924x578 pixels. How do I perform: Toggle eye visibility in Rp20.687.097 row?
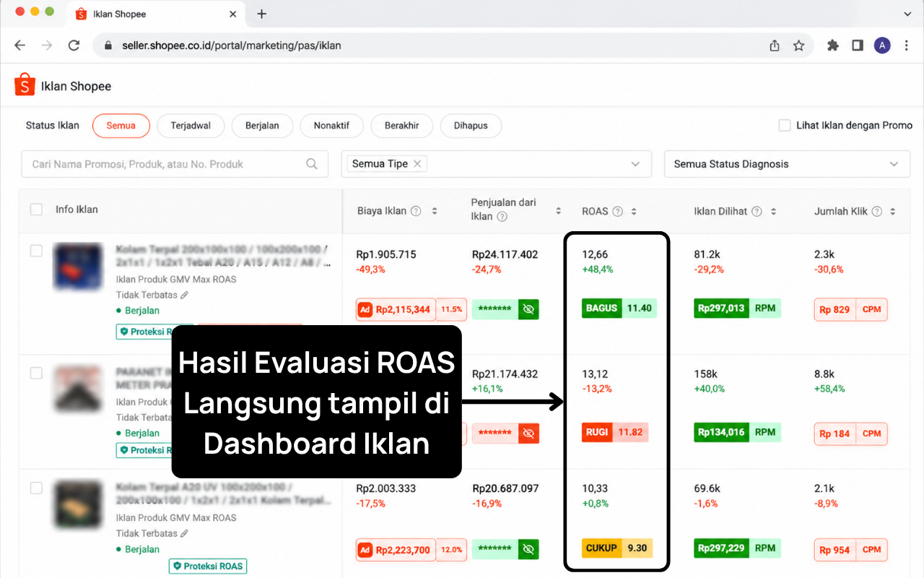click(x=528, y=550)
